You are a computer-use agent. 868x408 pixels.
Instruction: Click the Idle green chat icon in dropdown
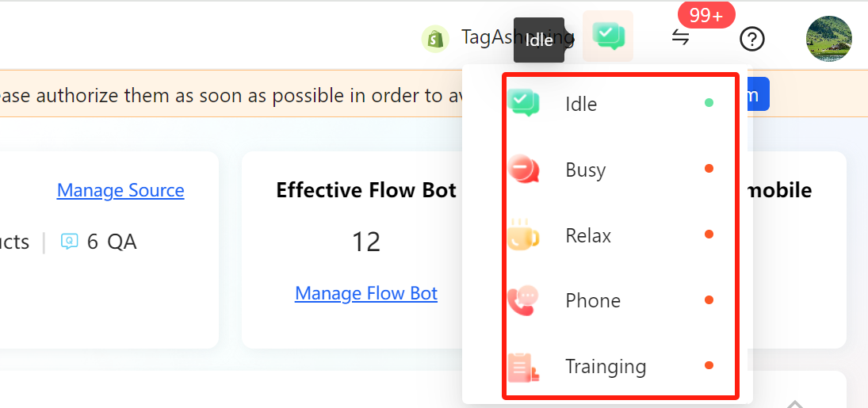(523, 102)
